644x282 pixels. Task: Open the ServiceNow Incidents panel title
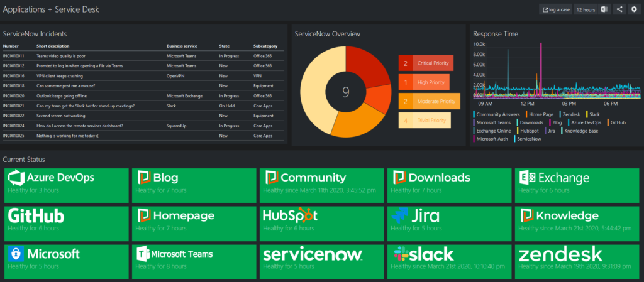35,34
